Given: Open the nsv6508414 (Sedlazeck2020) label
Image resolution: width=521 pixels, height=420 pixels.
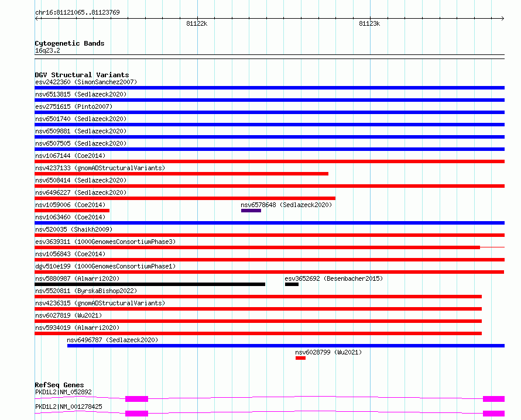Looking at the screenshot, I should [81, 180].
